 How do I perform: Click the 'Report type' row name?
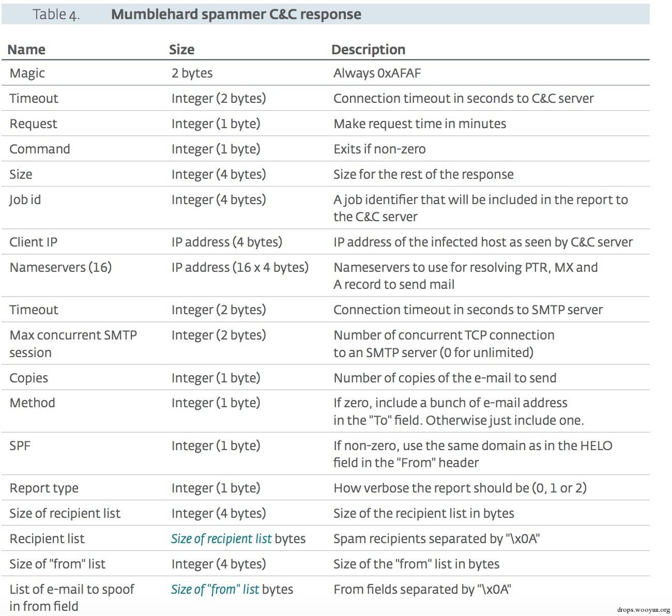[44, 488]
